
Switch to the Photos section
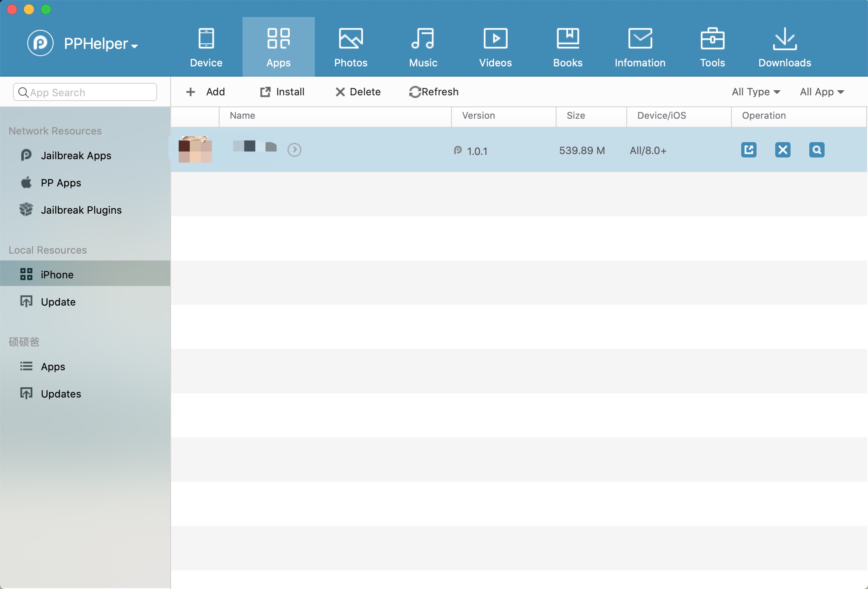pyautogui.click(x=351, y=47)
